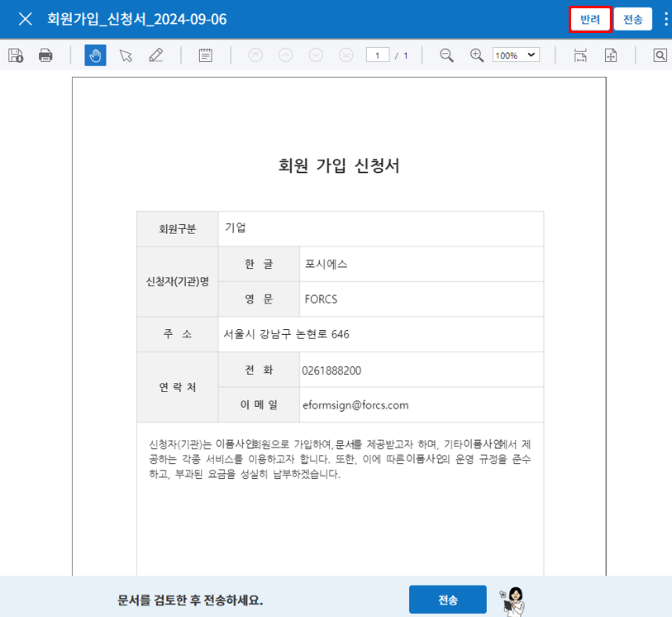Open the search icon in toolbar

[660, 55]
